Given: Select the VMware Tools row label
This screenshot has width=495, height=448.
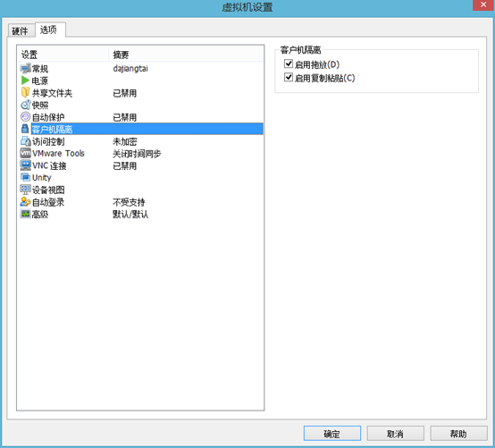Looking at the screenshot, I should point(58,154).
